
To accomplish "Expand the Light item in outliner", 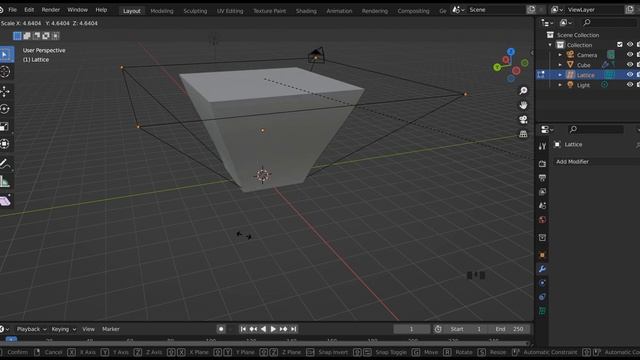I will coord(560,85).
